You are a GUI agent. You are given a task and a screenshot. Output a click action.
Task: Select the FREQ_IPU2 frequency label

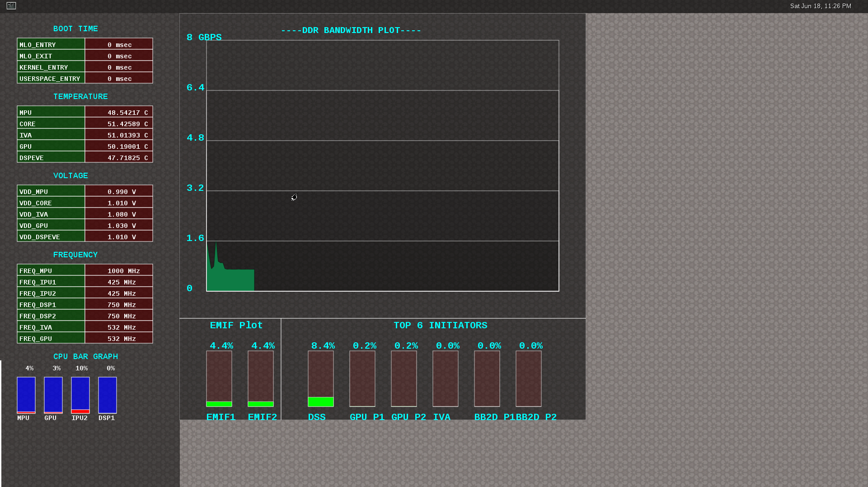(51, 293)
